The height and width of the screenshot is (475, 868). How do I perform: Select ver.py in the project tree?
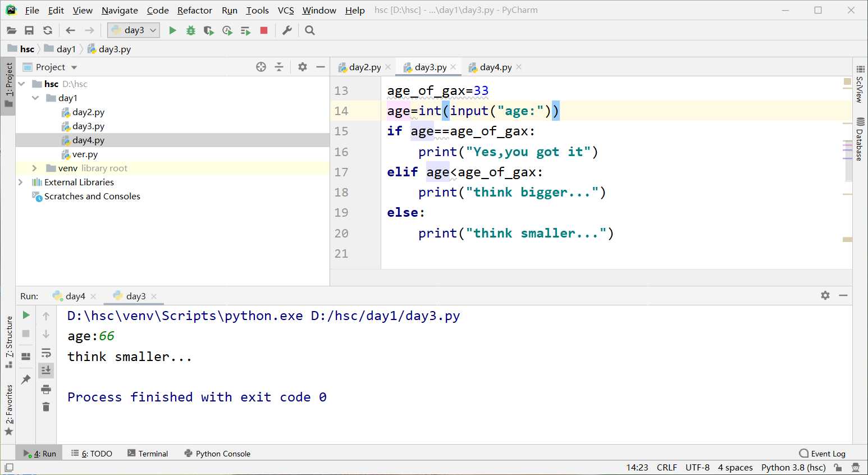(79, 154)
